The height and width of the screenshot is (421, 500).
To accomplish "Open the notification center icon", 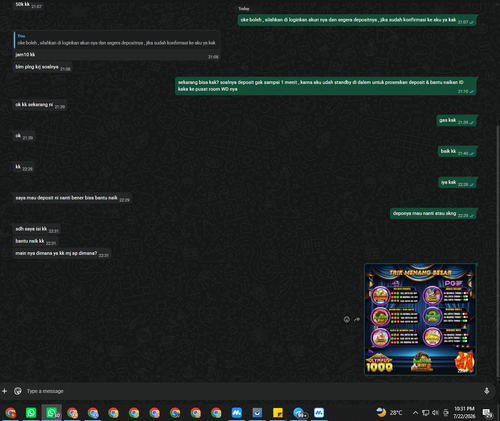I will point(488,413).
